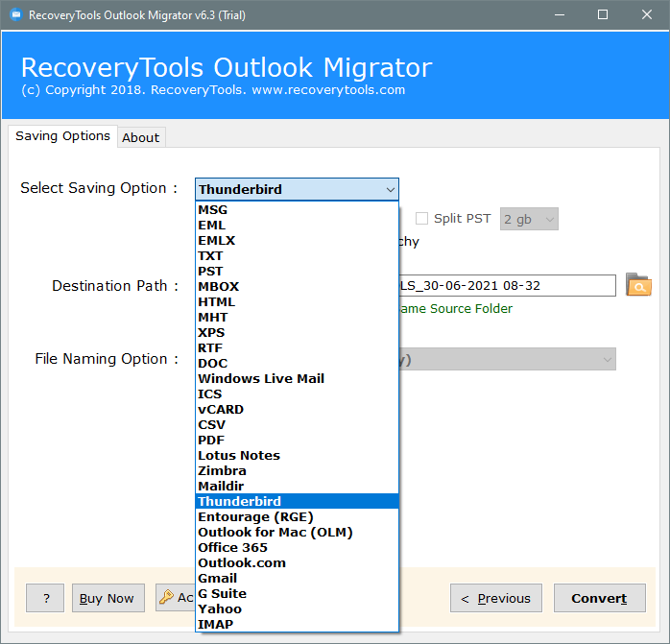
Task: Select PST saving option
Action: point(297,272)
